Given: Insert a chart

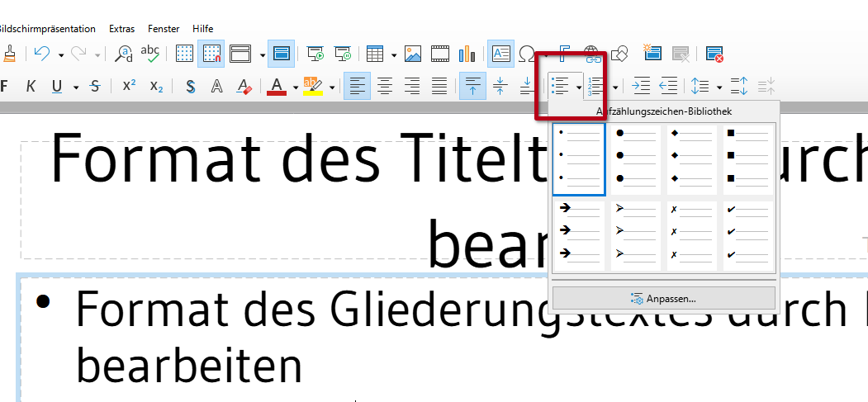Looking at the screenshot, I should pyautogui.click(x=467, y=54).
